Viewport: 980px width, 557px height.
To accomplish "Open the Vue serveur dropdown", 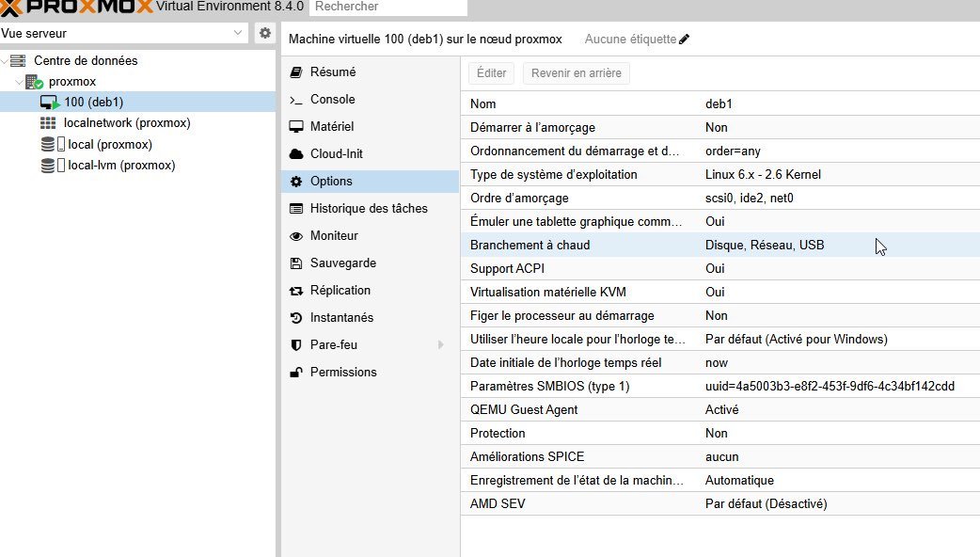I will [238, 33].
